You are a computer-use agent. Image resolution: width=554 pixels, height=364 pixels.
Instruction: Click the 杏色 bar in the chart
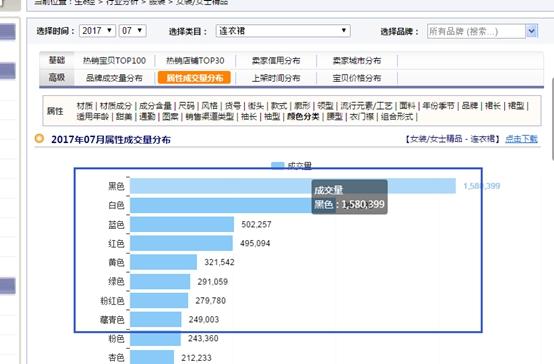pyautogui.click(x=152, y=357)
